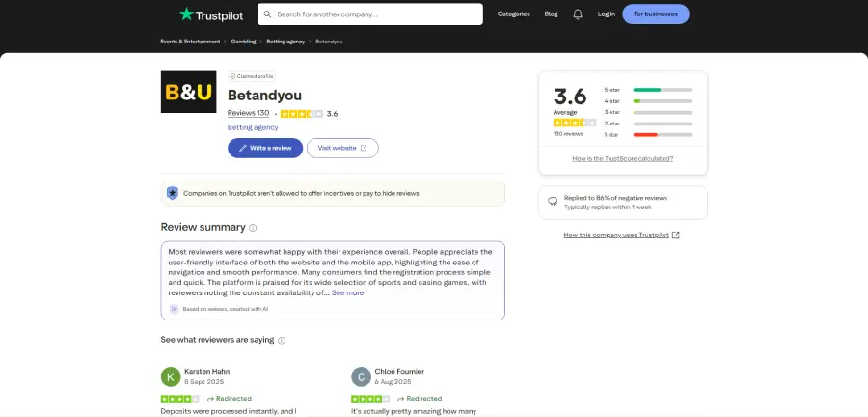Click Karsten Hahn reviewer name
868x417 pixels.
[x=206, y=371]
